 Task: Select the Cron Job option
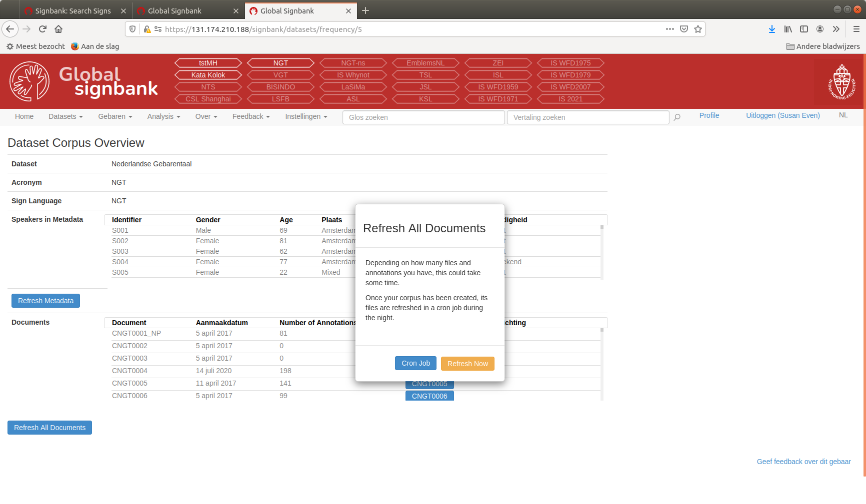point(415,363)
